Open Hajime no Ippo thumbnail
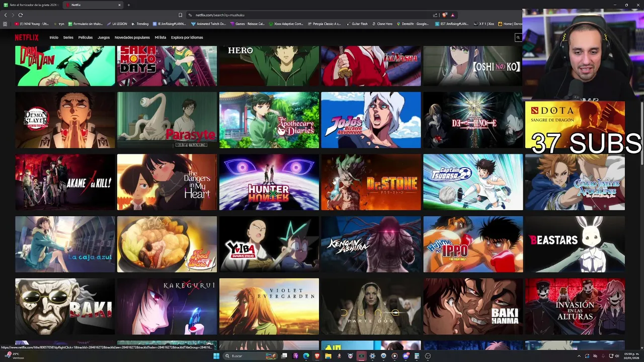The width and height of the screenshot is (644, 362). point(473,244)
